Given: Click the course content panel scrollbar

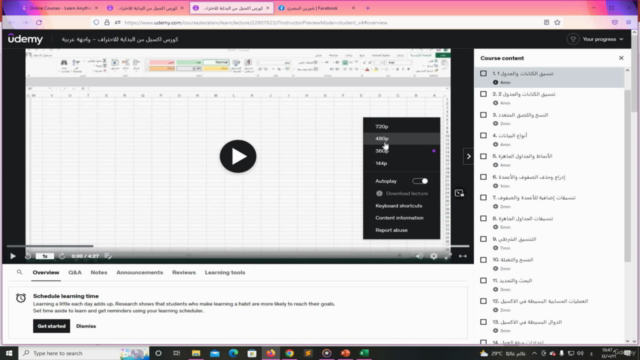Looking at the screenshot, I should click(627, 176).
